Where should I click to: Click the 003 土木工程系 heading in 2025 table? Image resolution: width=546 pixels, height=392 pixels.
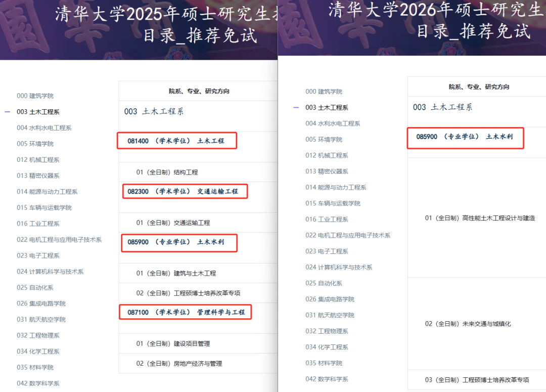pos(154,111)
